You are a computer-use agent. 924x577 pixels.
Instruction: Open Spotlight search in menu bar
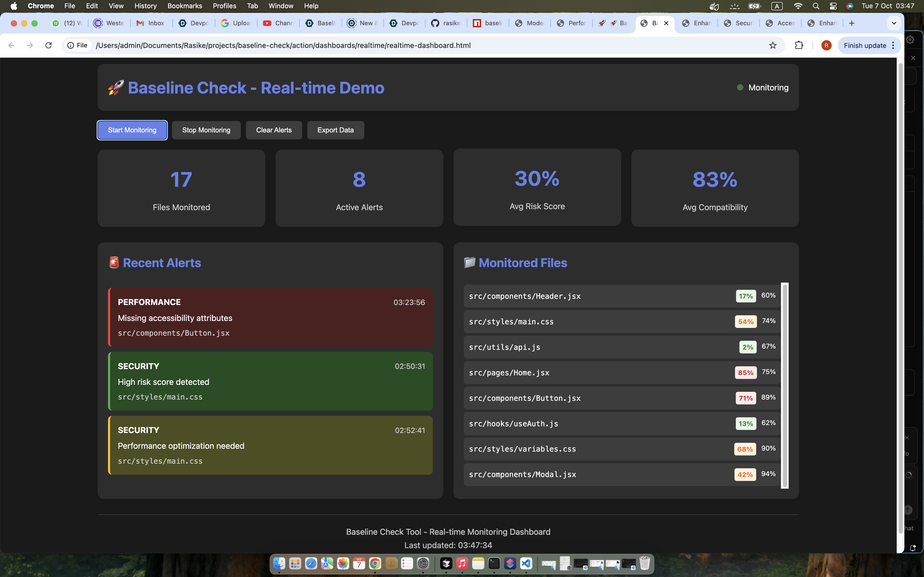[x=816, y=6]
